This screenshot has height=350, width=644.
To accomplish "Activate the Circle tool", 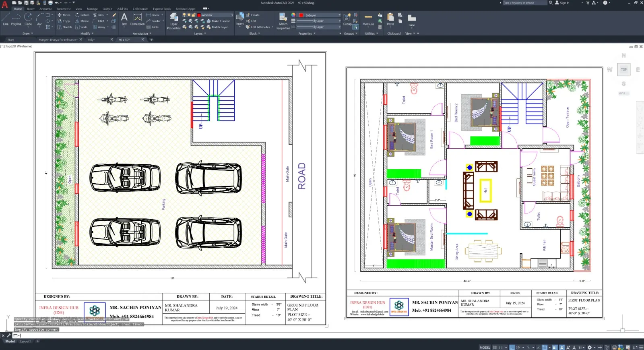I will tap(28, 19).
